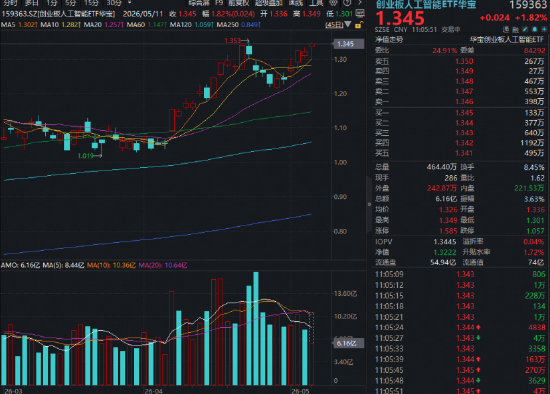Open more periods dropdown after 30分

coord(130,3)
